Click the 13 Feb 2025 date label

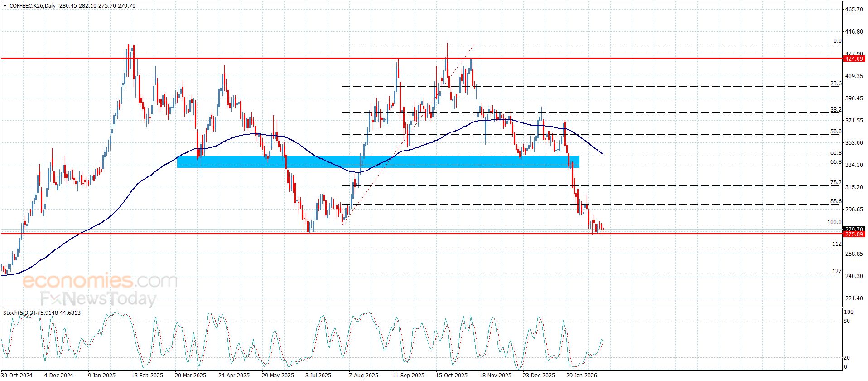[x=147, y=376]
